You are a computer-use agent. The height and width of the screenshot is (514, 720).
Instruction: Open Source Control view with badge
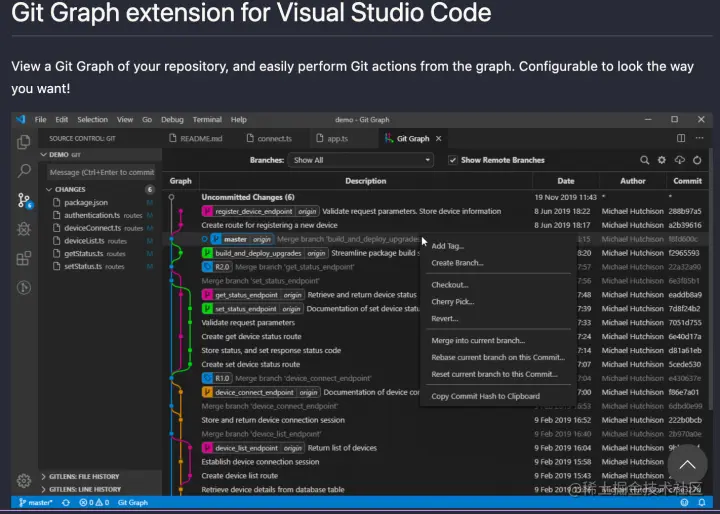[x=24, y=200]
